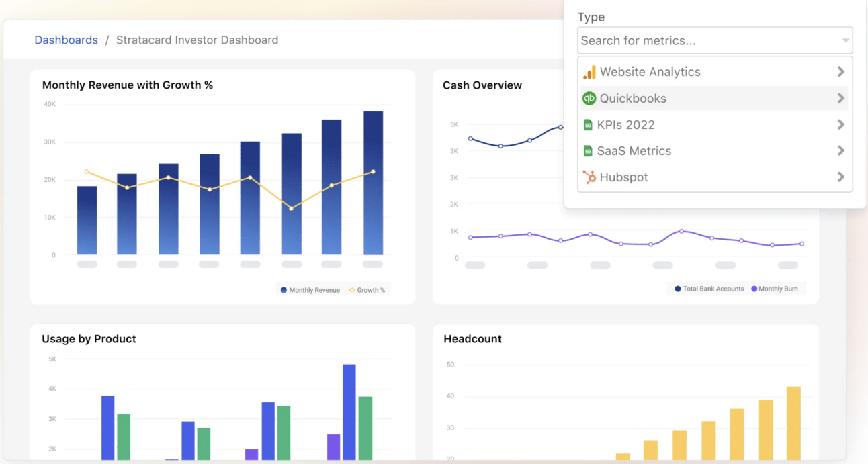Toggle Monthly Burn legend entry

(x=775, y=289)
